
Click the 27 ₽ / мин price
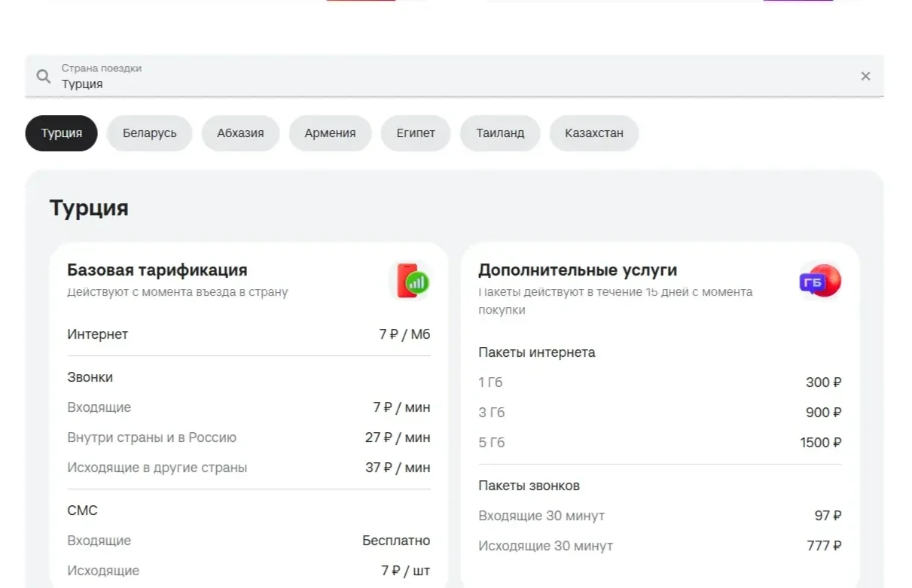tap(398, 437)
